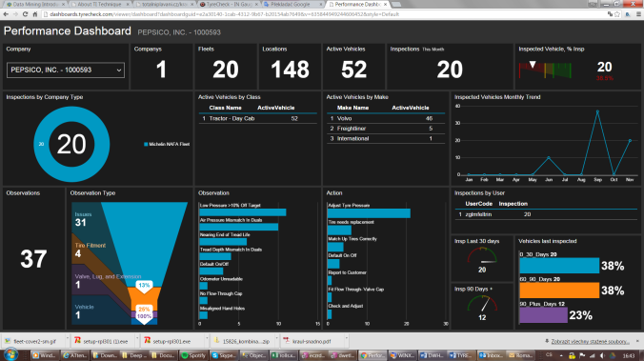Click the Adjust Tyre Pressure bar

click(x=369, y=213)
